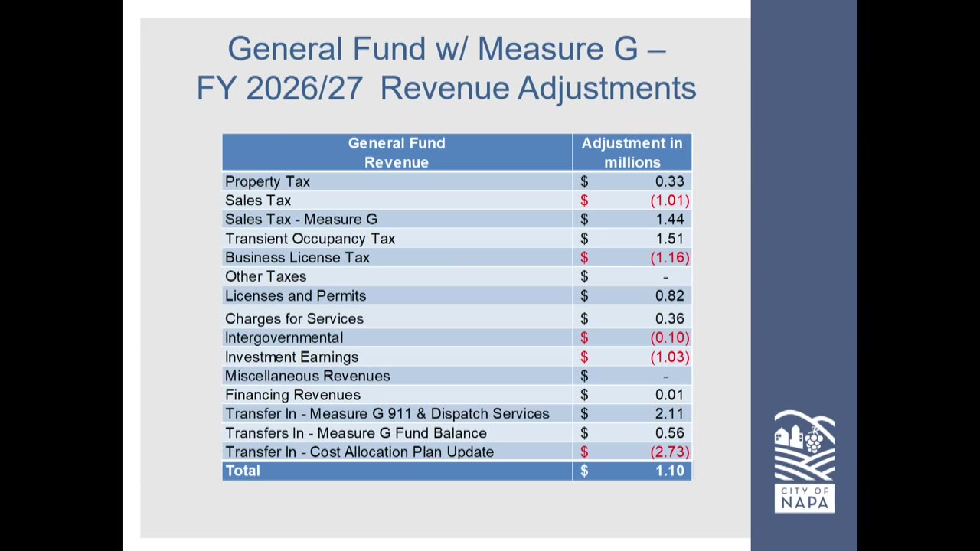Select the 1.51 adjustment value
980x551 pixels.
(x=669, y=239)
